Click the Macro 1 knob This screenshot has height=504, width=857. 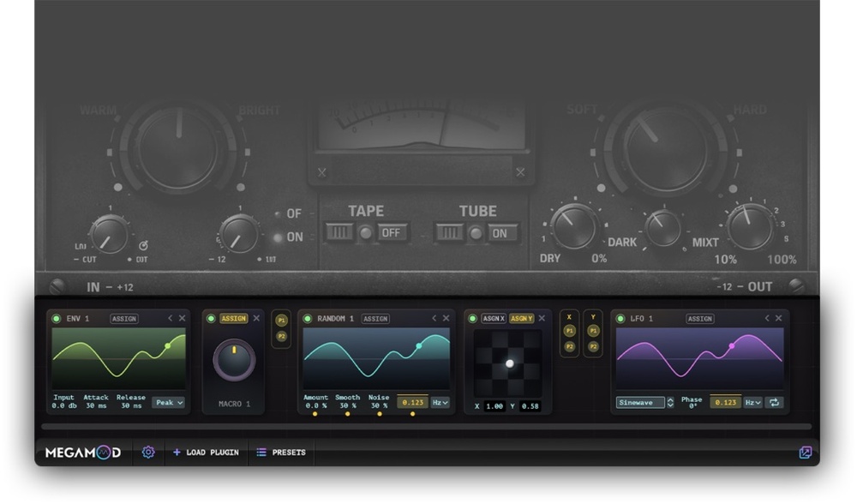click(x=233, y=360)
